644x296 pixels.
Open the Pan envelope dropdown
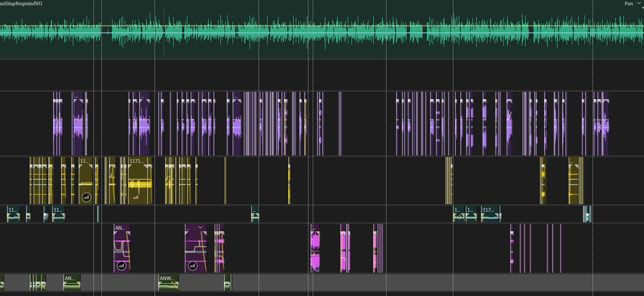638,3
